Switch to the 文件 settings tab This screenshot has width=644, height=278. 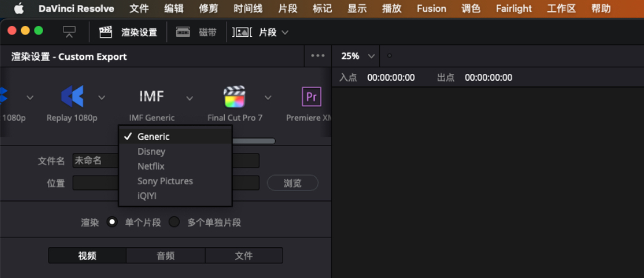coord(244,255)
